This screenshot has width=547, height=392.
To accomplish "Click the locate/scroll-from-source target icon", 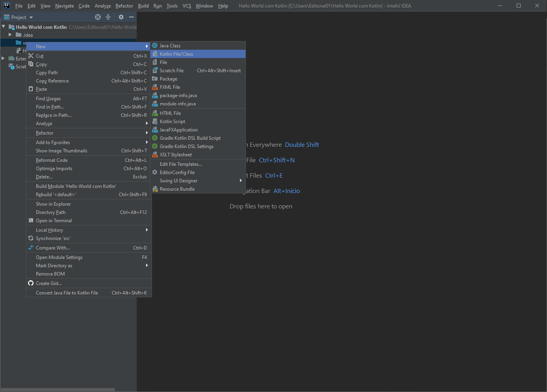I will (98, 17).
